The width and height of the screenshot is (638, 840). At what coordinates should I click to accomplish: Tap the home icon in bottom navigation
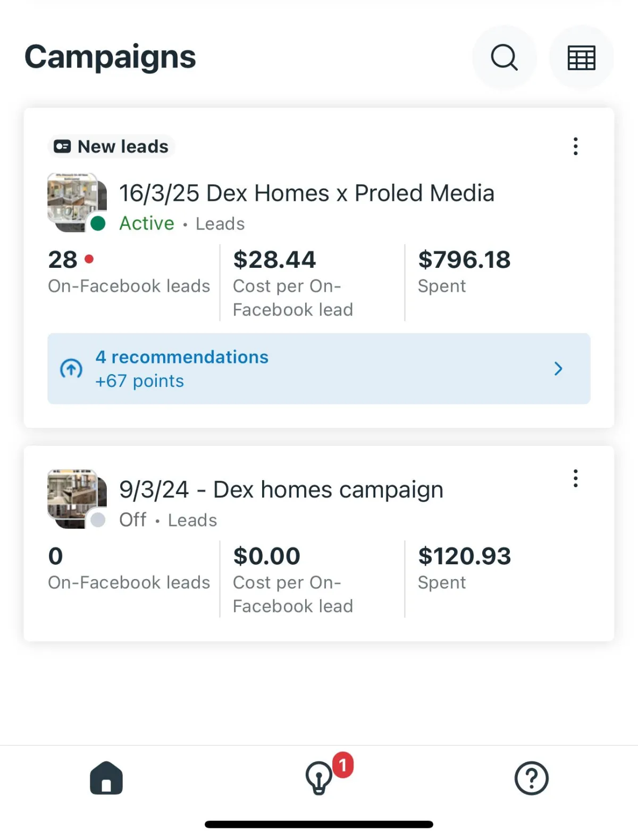tap(106, 778)
